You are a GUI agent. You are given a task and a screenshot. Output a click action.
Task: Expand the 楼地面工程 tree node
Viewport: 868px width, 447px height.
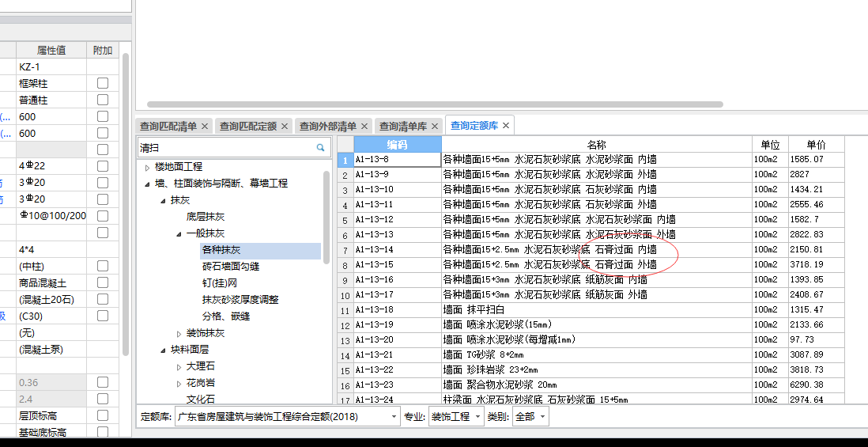(147, 167)
